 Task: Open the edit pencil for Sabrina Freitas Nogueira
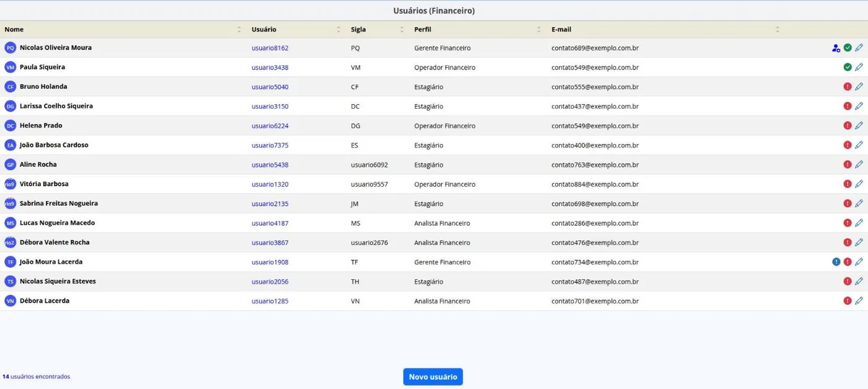(859, 203)
